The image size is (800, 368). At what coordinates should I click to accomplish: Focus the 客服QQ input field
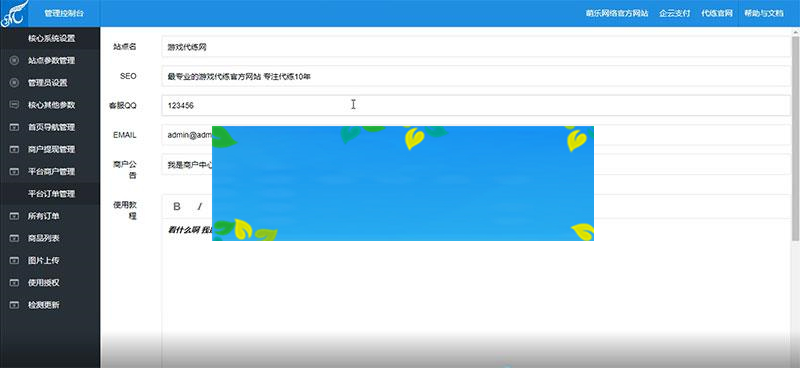(x=476, y=106)
